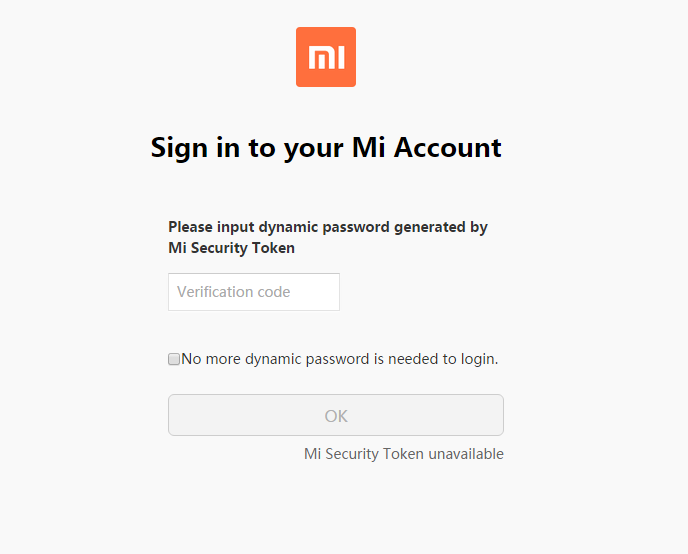Tick the no more dynamic password checkbox
Screen dimensions: 688x554
[174, 359]
